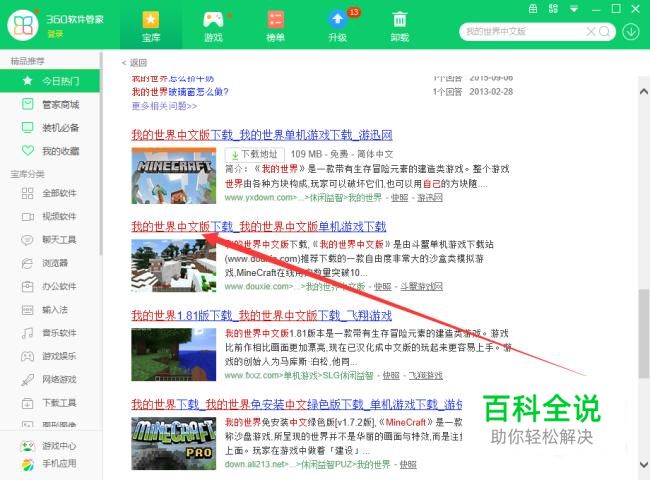Open 手机应用 at the sidebar bottom
650x480 pixels.
[x=50, y=464]
